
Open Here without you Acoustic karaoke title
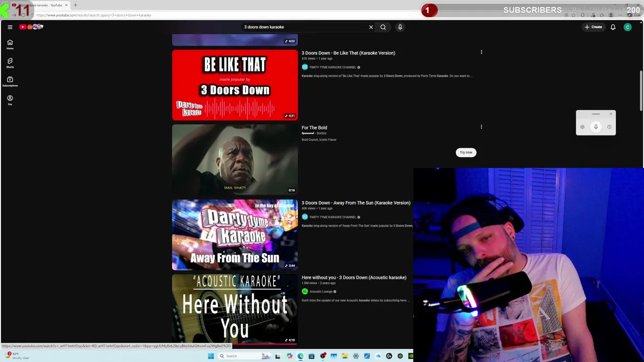[354, 278]
